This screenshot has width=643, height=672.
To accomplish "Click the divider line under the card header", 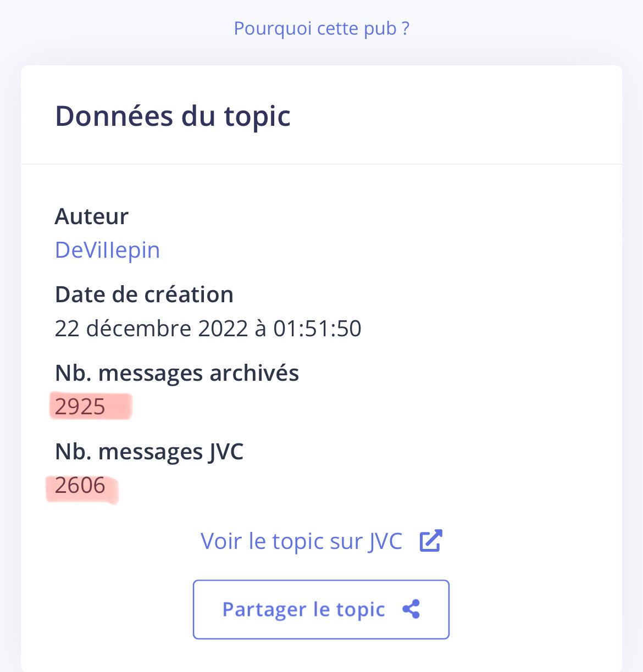I will click(321, 164).
